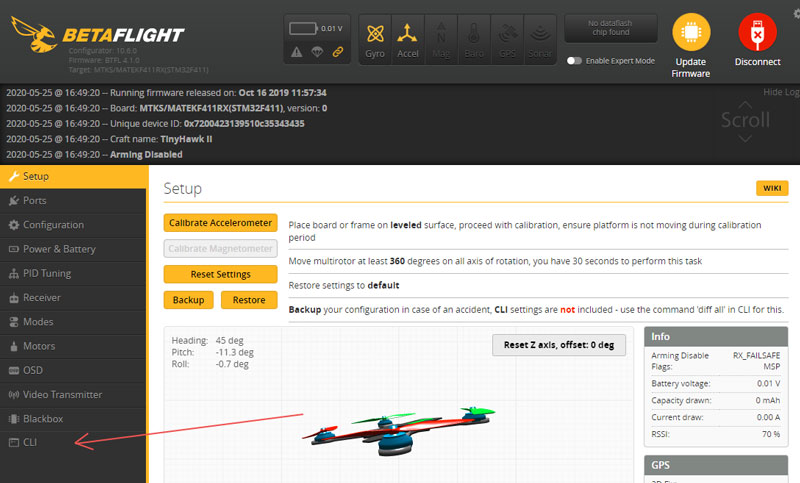This screenshot has width=800, height=483.
Task: Click the Pitch -11.3 deg readout
Action: coord(212,352)
